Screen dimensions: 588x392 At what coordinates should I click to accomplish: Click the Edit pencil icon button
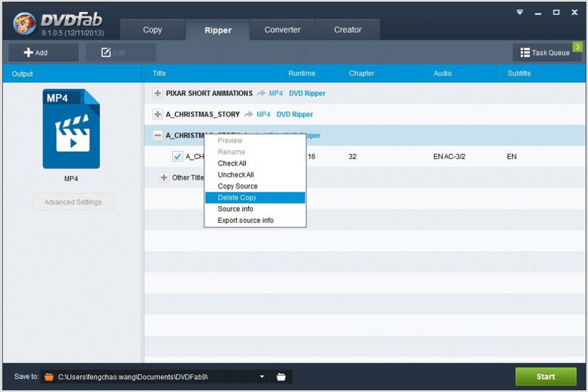121,53
